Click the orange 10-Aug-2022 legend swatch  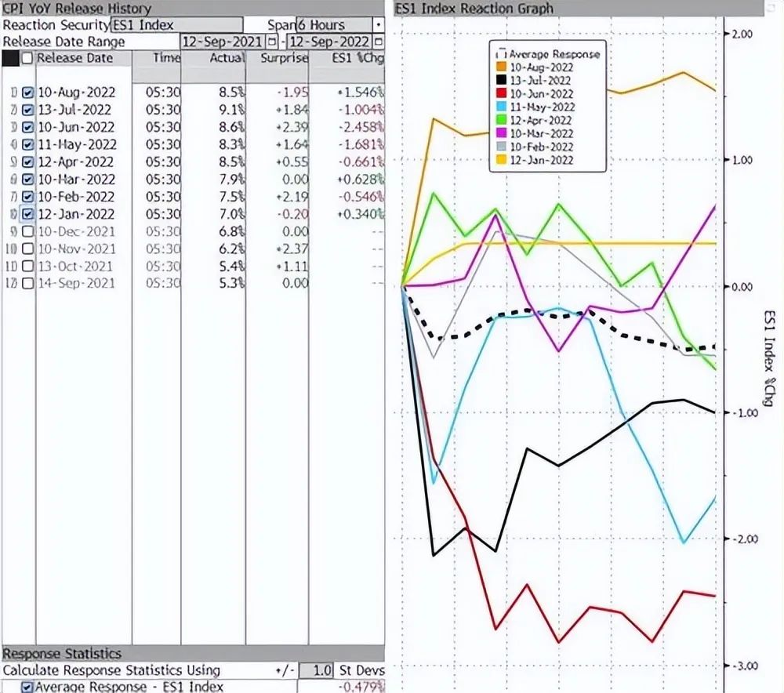pos(500,67)
